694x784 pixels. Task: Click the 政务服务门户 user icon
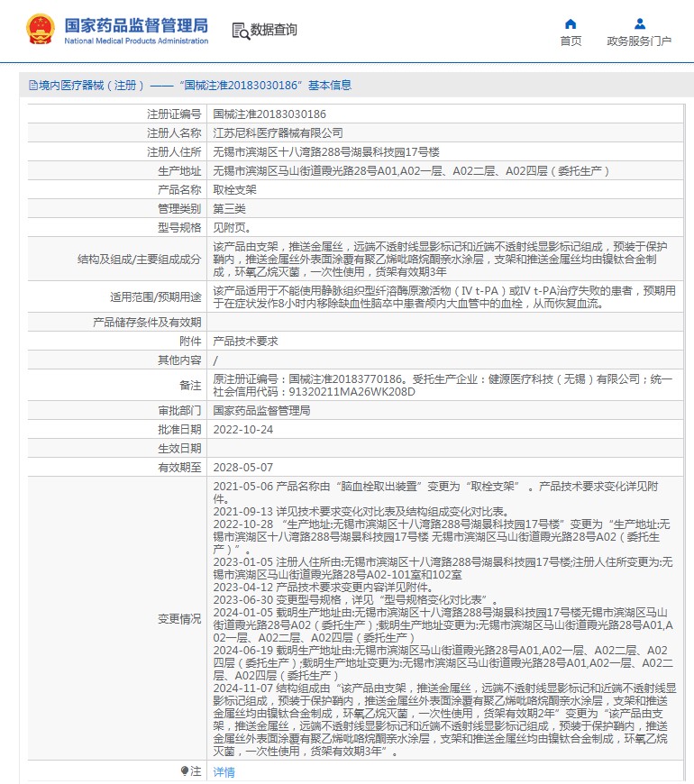[640, 24]
